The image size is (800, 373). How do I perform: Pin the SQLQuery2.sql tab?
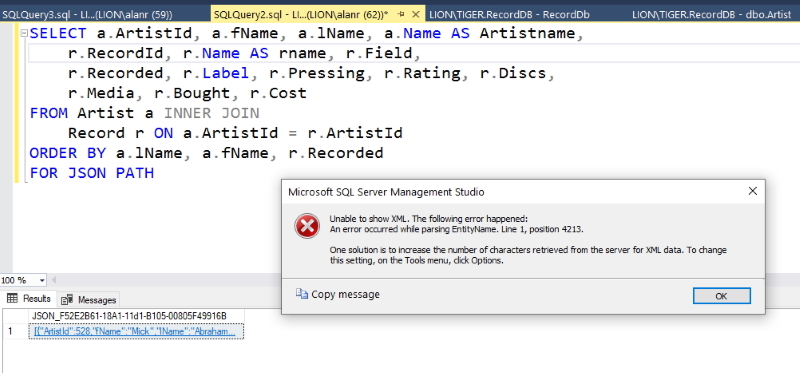[x=401, y=14]
